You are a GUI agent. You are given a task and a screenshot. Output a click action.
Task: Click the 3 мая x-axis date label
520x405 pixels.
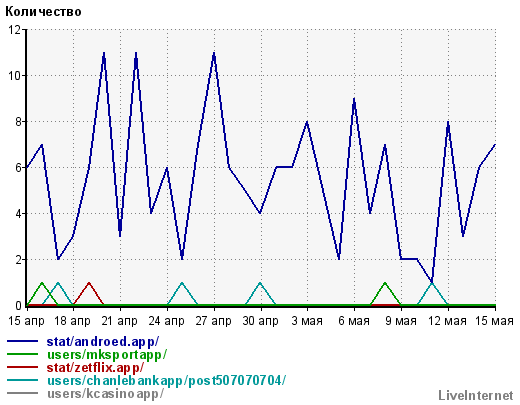coord(307,321)
